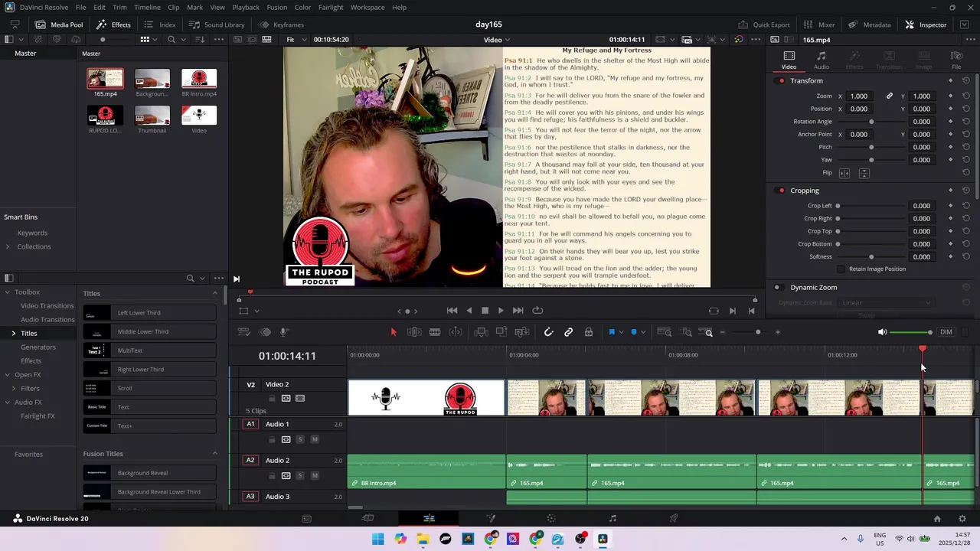This screenshot has width=980, height=551.
Task: Switch to Inspector Audio tab
Action: (x=822, y=60)
